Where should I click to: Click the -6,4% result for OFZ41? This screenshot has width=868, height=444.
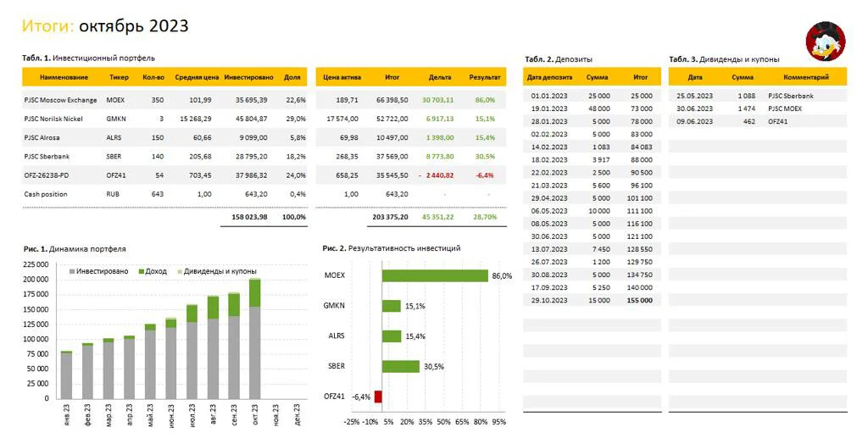pyautogui.click(x=484, y=175)
